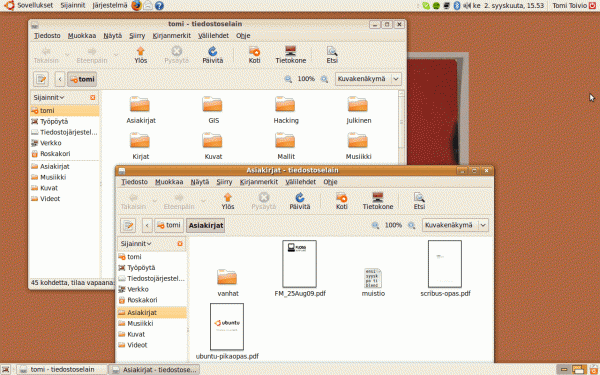This screenshot has width=600, height=375.
Task: Close the Sijainnit side pane in tomi window
Action: click(93, 98)
